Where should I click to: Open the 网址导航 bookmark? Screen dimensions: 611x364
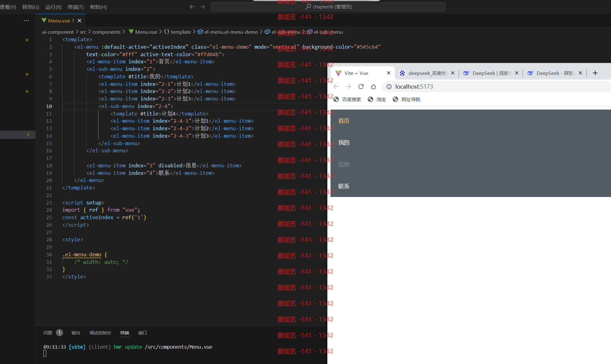point(406,99)
